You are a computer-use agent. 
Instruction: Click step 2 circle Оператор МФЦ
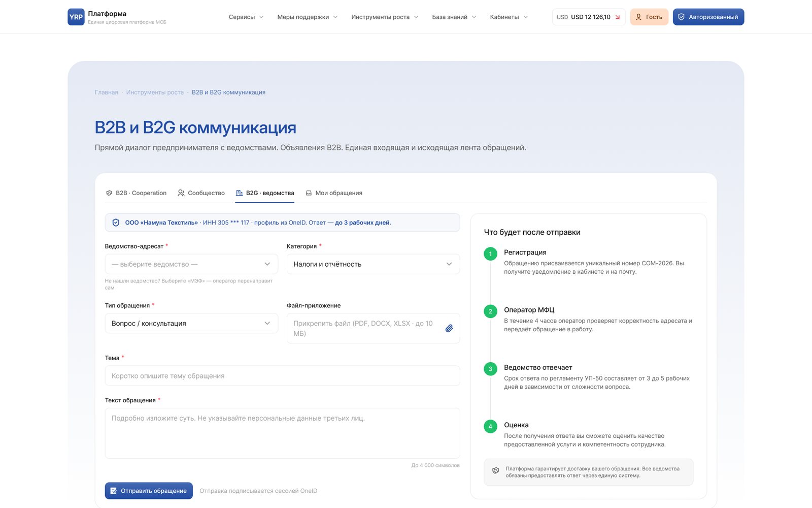click(490, 311)
